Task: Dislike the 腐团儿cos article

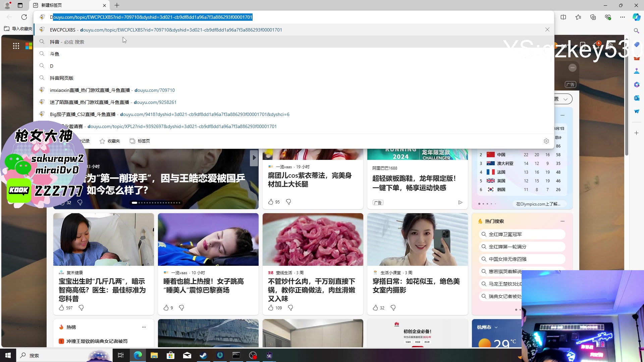Action: (x=288, y=202)
